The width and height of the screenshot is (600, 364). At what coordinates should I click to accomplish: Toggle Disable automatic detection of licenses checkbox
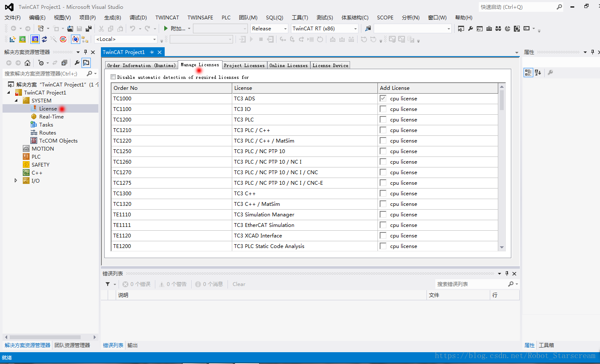pyautogui.click(x=113, y=77)
